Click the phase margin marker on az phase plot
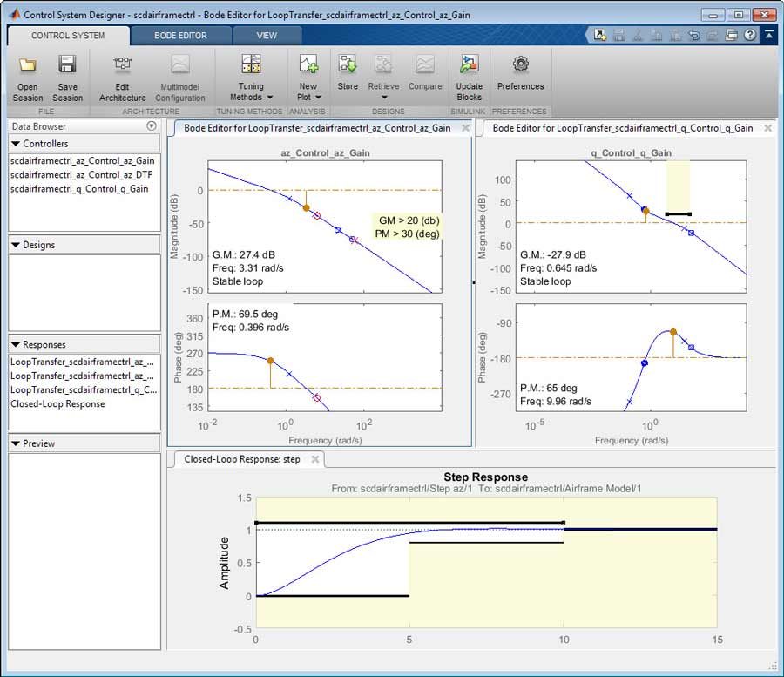This screenshot has height=677, width=784. point(271,361)
